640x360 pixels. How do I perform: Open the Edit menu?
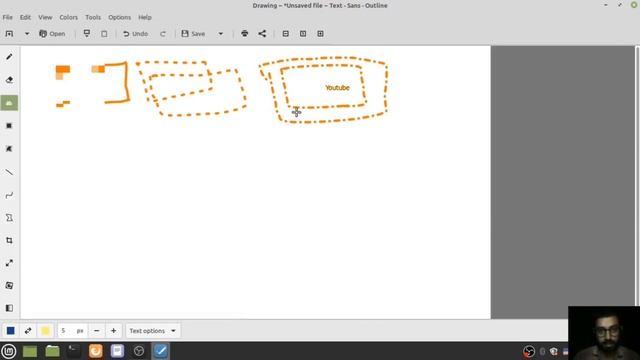coord(25,17)
